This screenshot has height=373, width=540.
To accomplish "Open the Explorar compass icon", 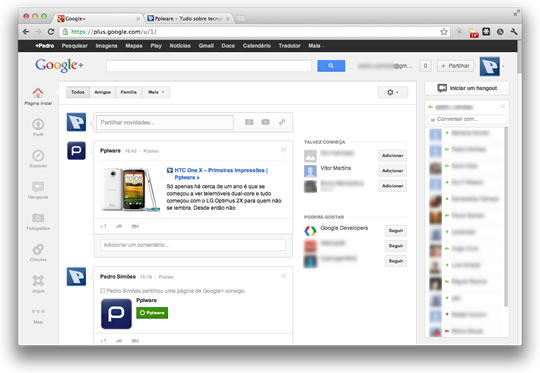I will point(38,155).
